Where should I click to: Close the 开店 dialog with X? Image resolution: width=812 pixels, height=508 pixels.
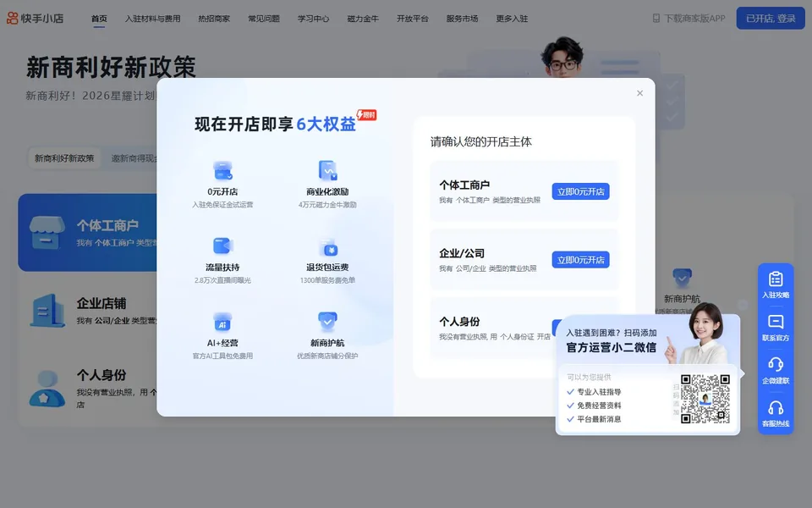[640, 93]
